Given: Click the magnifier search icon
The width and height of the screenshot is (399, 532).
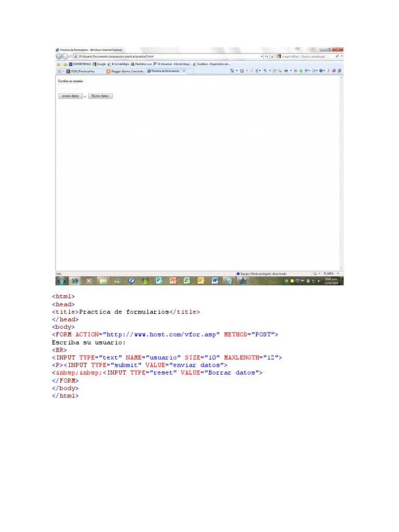Looking at the screenshot, I should 337,56.
